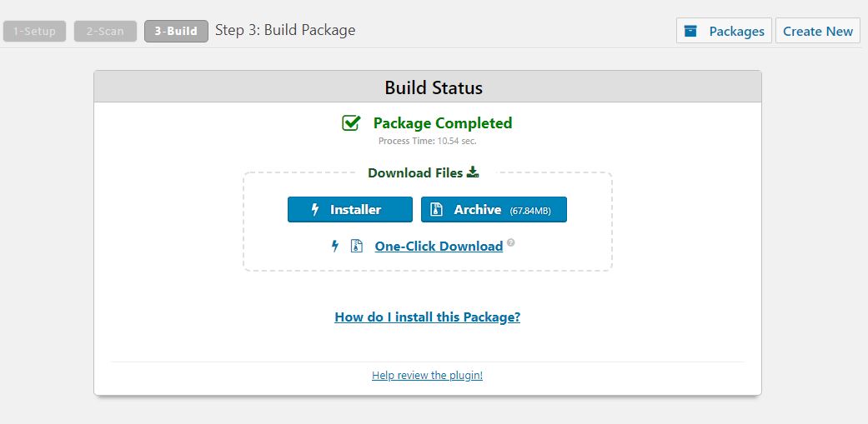
Task: Click the lightning bolt icon on Installer button
Action: [315, 210]
